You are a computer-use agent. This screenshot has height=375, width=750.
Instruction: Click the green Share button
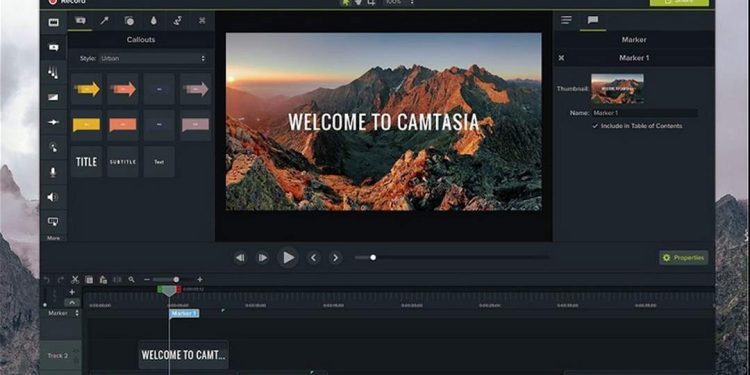tap(679, 2)
